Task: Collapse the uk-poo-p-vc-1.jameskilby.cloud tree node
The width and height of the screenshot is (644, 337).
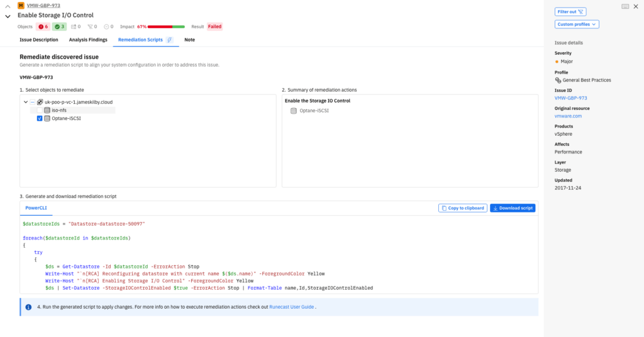Action: (25, 102)
